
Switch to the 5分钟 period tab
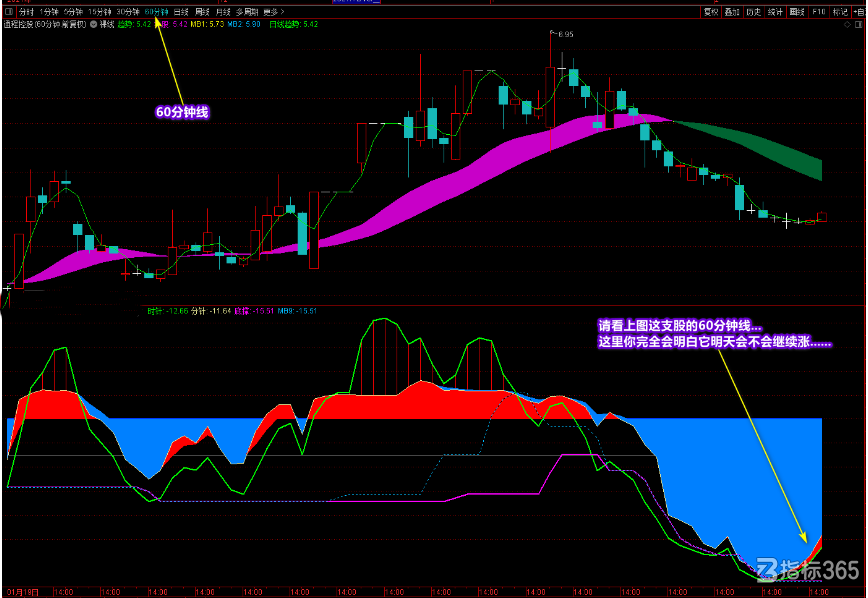pyautogui.click(x=73, y=12)
